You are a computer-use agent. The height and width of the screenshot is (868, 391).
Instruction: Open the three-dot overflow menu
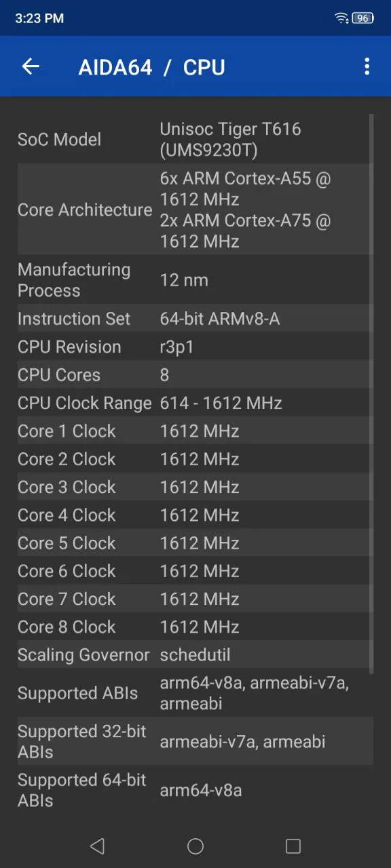(367, 66)
